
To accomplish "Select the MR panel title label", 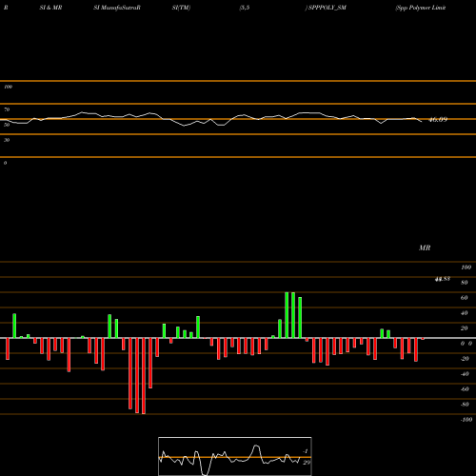I will pyautogui.click(x=425, y=248).
